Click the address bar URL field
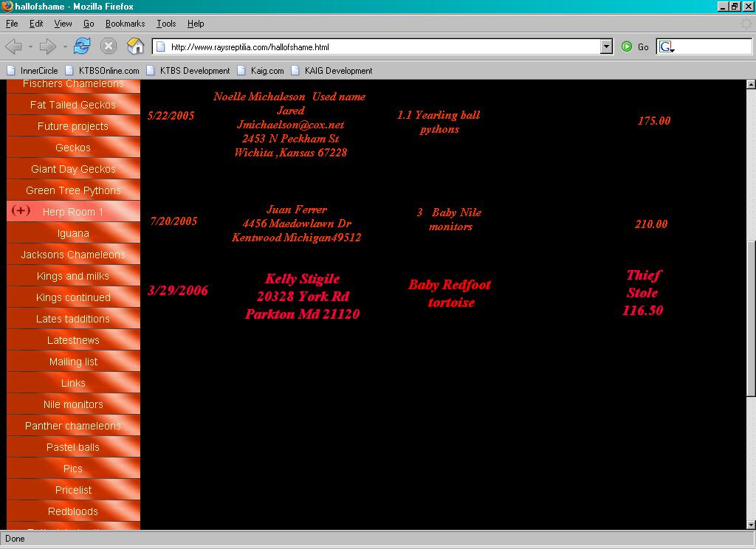The image size is (756, 549). coord(383,46)
